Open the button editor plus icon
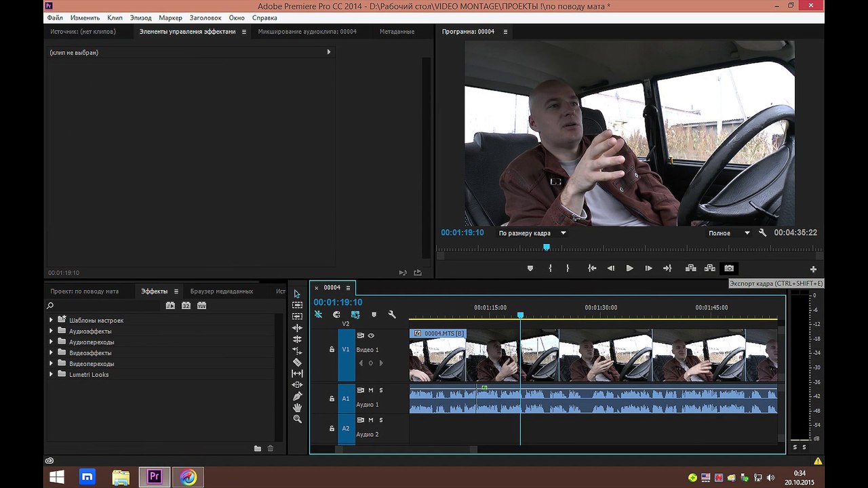The image size is (868, 488). 813,269
